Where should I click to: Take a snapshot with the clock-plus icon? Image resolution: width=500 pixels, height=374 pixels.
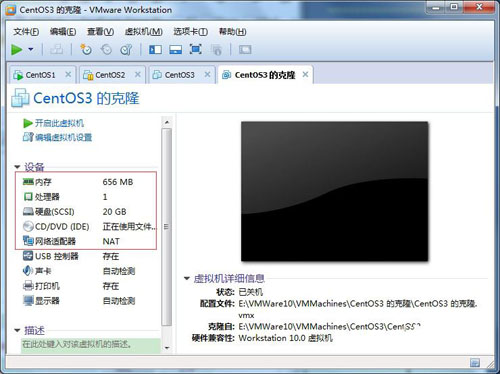tap(86, 50)
